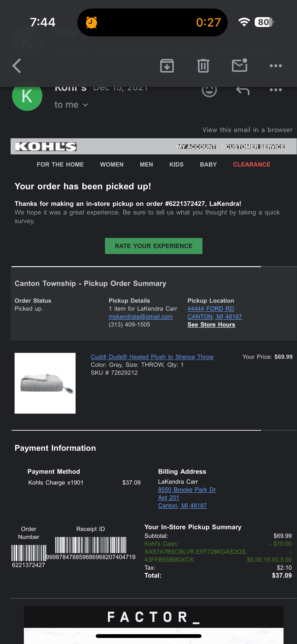This screenshot has width=297, height=644.
Task: Tap the heated throw product thumbnail
Action: click(45, 383)
